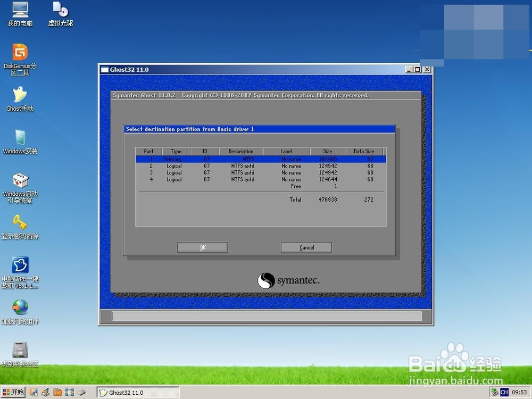Launch the 登录密码清除 key icon
Viewport: 532px width, 399px height.
20,227
